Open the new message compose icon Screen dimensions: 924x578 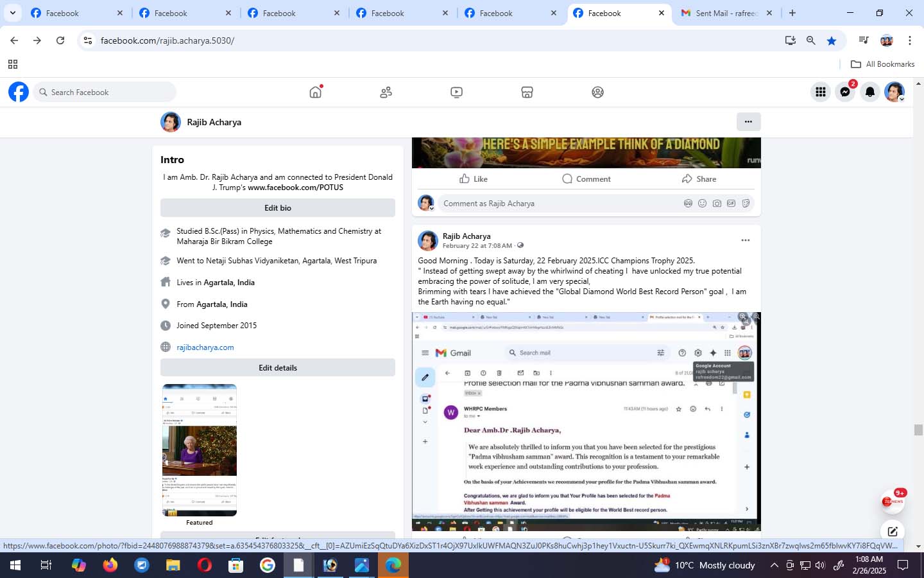(893, 531)
